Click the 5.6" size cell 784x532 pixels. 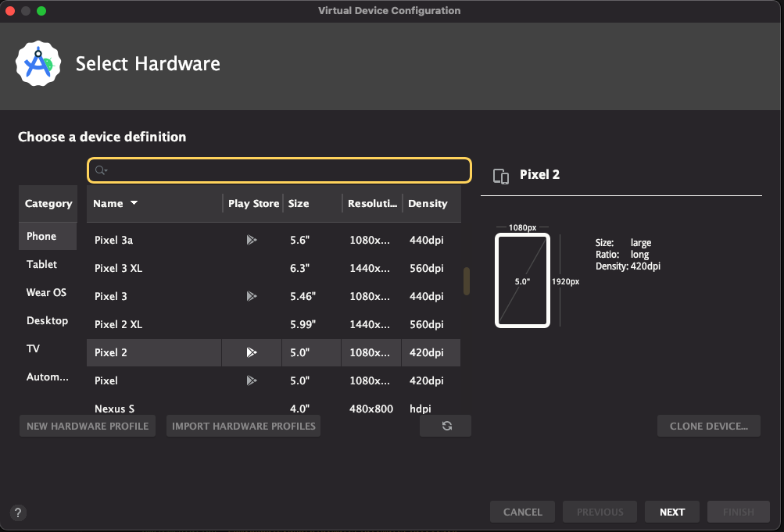tap(299, 240)
